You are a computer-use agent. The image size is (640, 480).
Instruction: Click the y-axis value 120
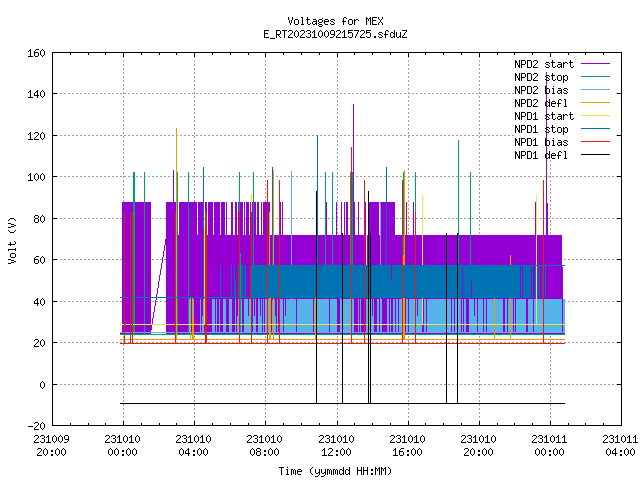[36, 136]
